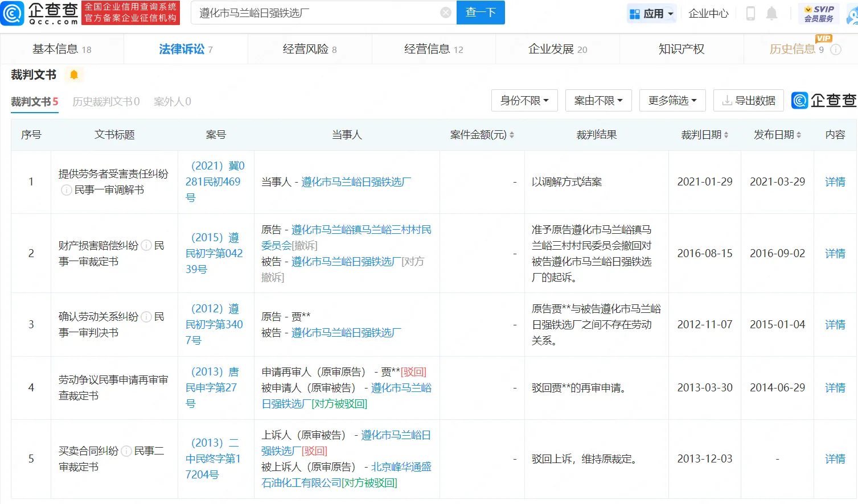Click info icon beside 确认劳动关系纠纷
The height and width of the screenshot is (504, 858).
click(x=146, y=317)
